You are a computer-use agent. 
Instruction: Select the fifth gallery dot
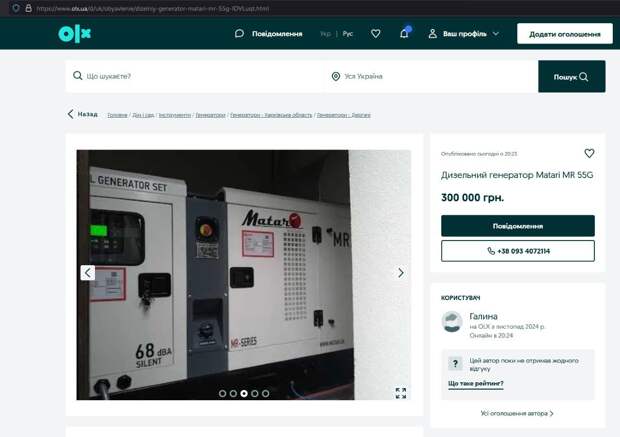click(x=266, y=393)
